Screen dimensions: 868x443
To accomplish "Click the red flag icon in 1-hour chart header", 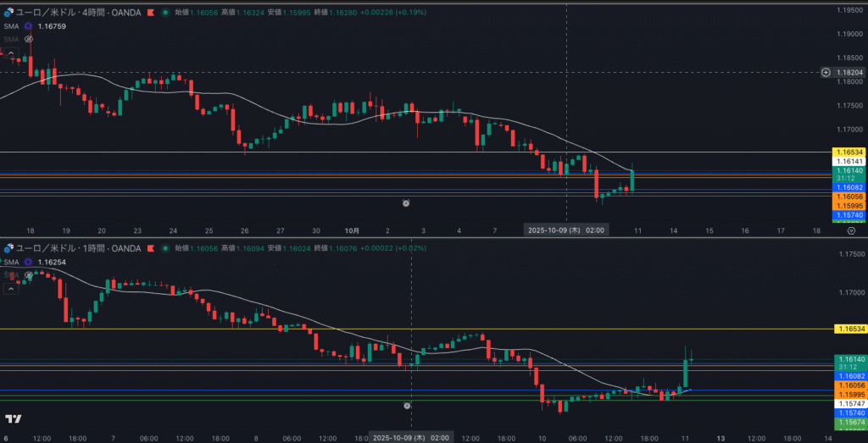I will [151, 248].
